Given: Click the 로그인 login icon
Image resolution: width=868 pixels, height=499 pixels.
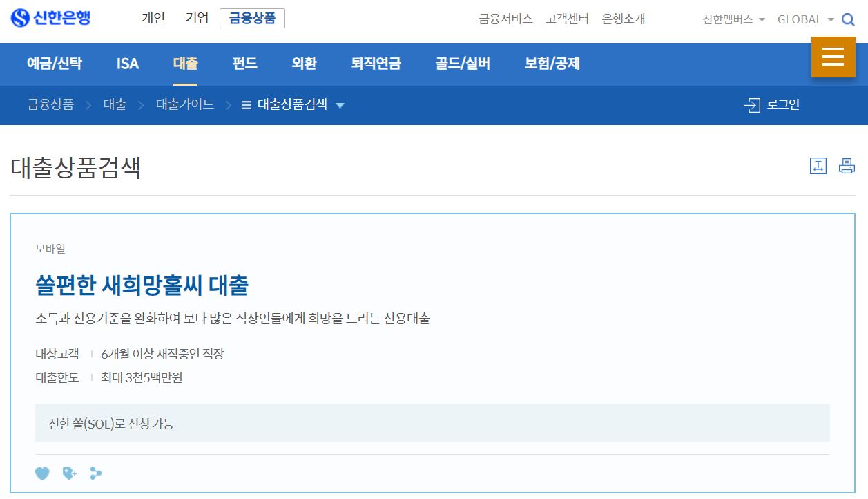Looking at the screenshot, I should click(x=771, y=105).
